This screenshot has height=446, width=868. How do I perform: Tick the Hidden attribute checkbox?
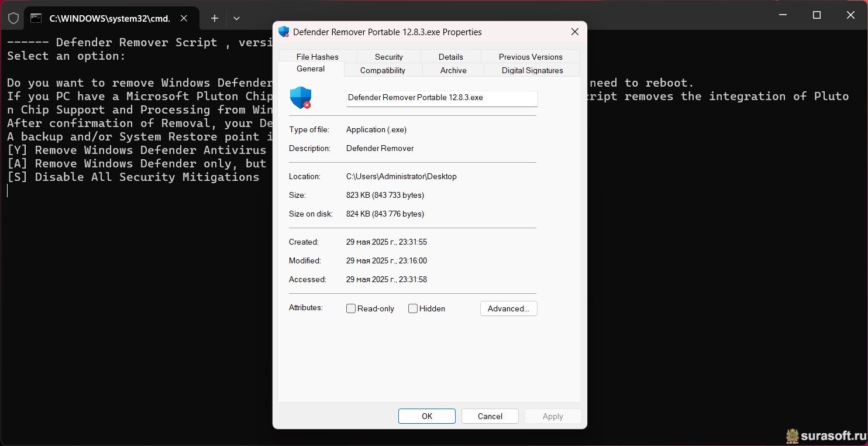[413, 308]
